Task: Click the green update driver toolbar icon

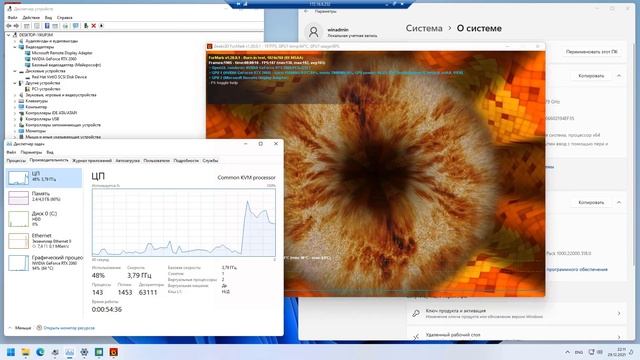Action: click(x=86, y=26)
